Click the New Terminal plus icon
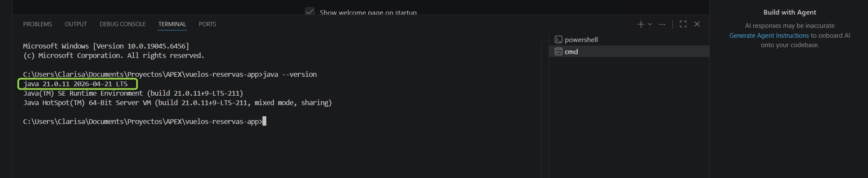 pos(641,24)
